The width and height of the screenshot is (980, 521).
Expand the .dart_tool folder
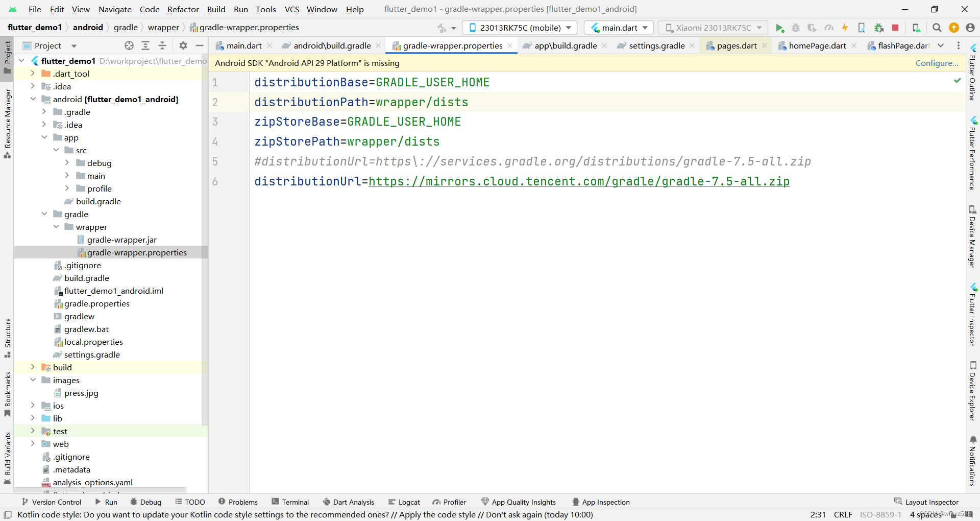click(x=33, y=74)
